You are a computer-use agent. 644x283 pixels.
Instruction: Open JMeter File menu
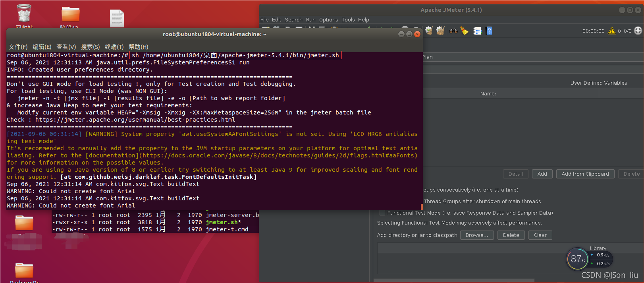[x=264, y=19]
